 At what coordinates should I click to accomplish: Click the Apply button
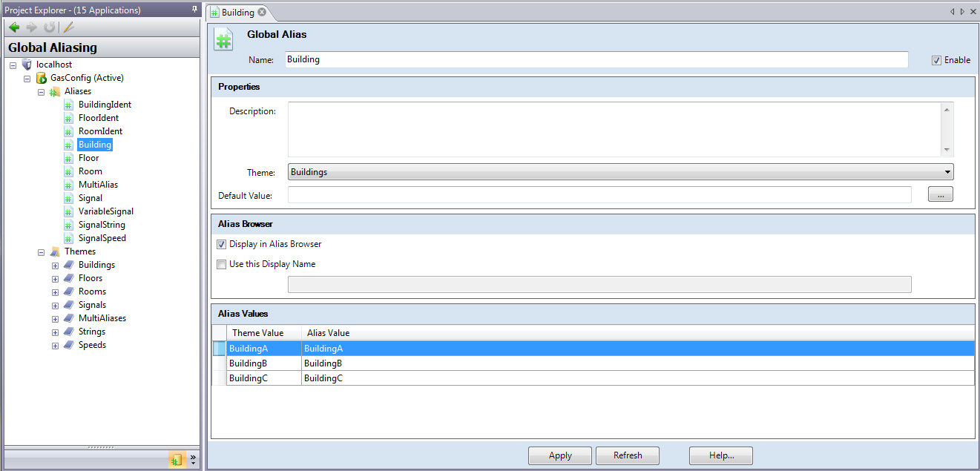(560, 455)
